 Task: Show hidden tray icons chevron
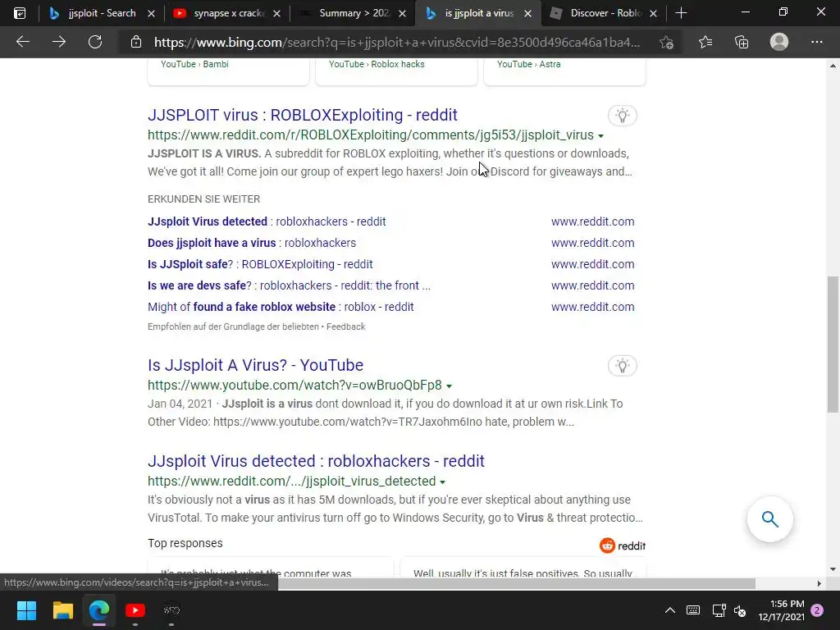pos(669,610)
